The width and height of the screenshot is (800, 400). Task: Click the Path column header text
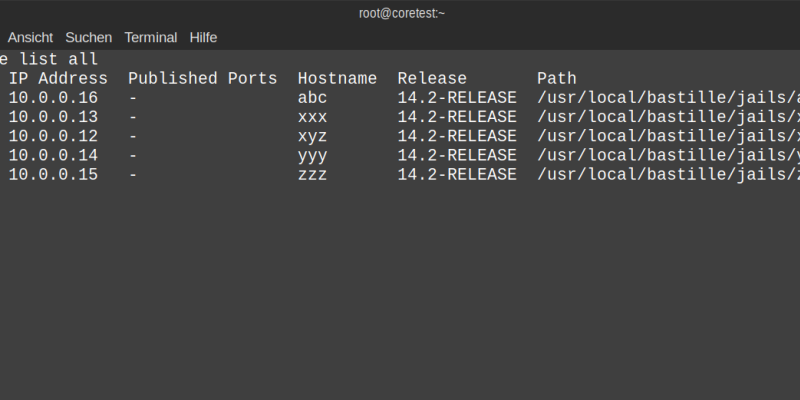[x=557, y=78]
